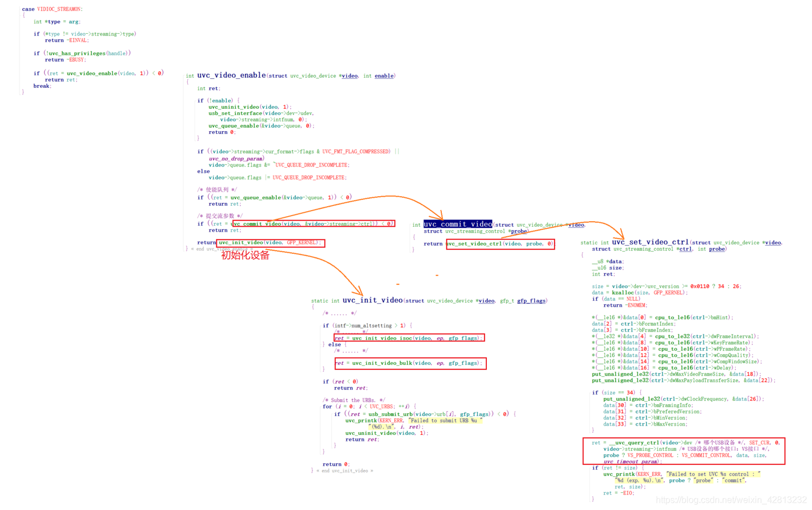This screenshot has height=510, width=812.
Task: Select the '__u8 *data;' declaration
Action: (608, 261)
